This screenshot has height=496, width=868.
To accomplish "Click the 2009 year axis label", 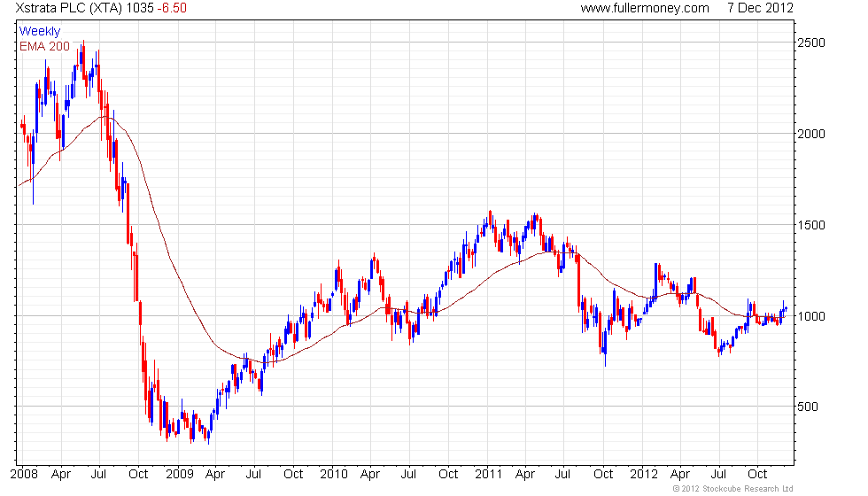I will tap(179, 474).
